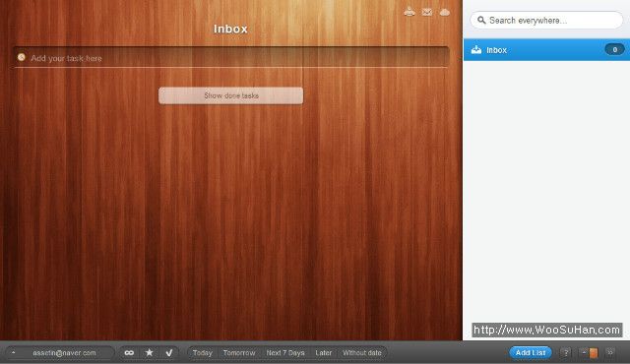This screenshot has height=364, width=630.
Task: Open the account menu arrow beside asseting@naver.com
Action: (x=13, y=353)
